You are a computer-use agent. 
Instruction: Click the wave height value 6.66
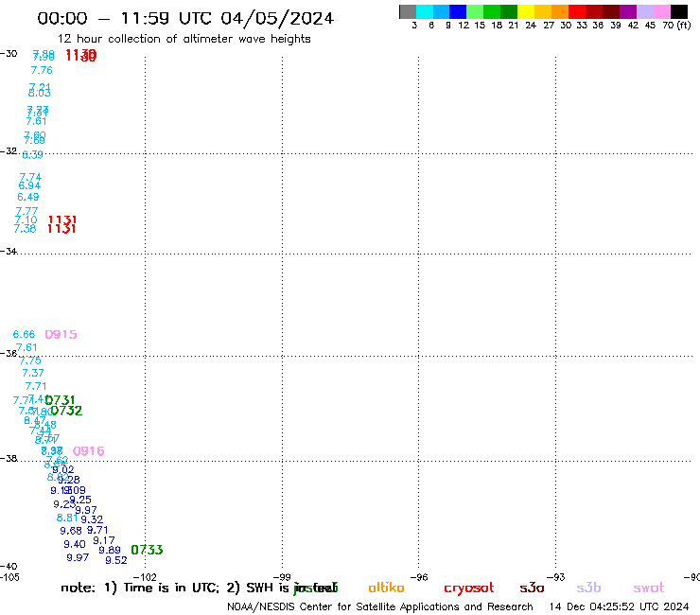[24, 334]
